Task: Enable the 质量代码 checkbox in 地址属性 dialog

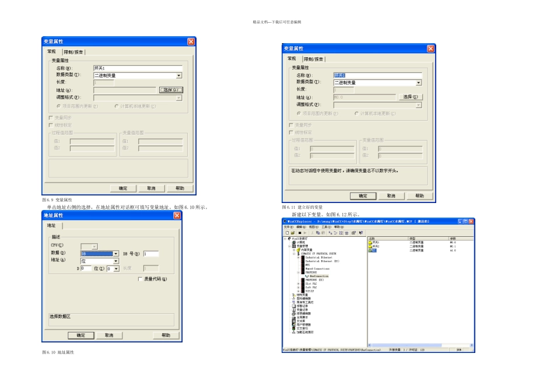Action: (141, 279)
